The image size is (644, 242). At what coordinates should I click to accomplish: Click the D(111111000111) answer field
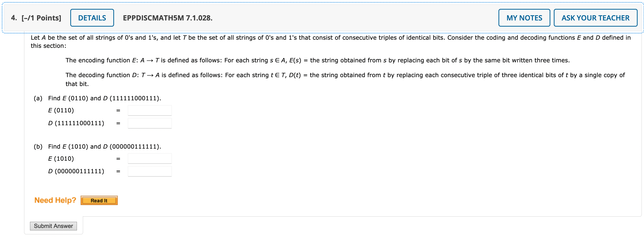point(149,123)
